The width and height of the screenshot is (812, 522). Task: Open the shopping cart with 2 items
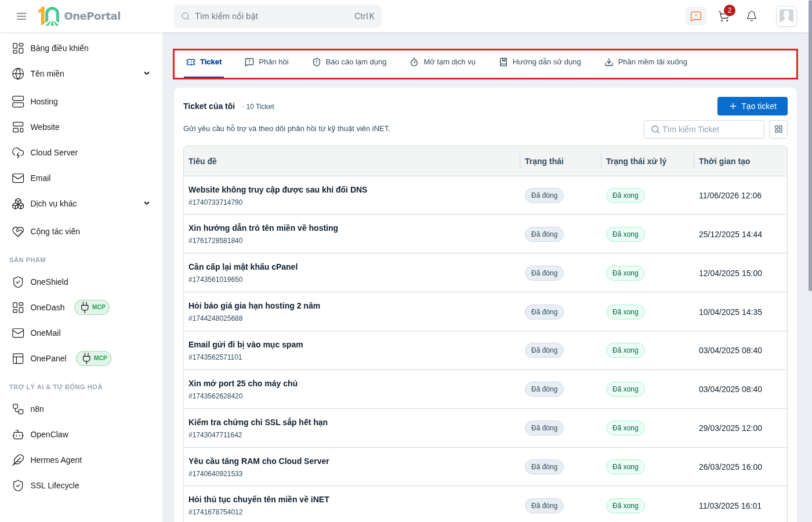click(x=724, y=16)
